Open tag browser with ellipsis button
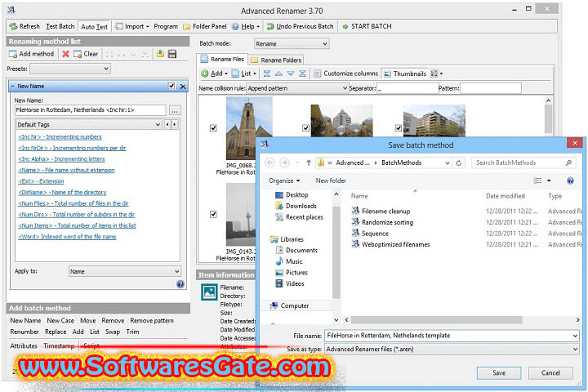 175,110
